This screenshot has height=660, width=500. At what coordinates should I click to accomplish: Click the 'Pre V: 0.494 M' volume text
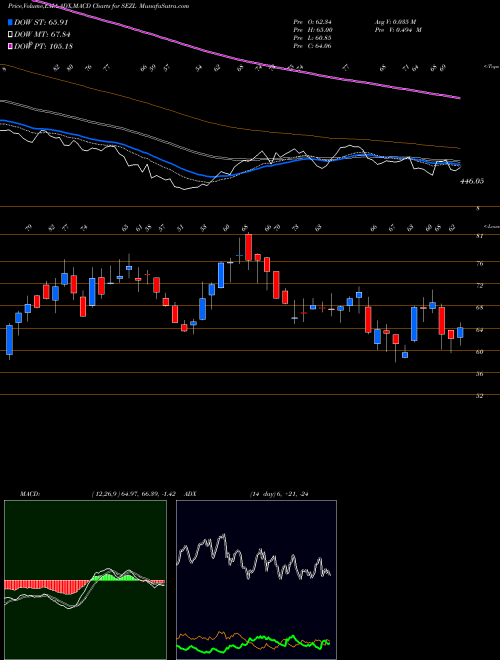(x=398, y=30)
